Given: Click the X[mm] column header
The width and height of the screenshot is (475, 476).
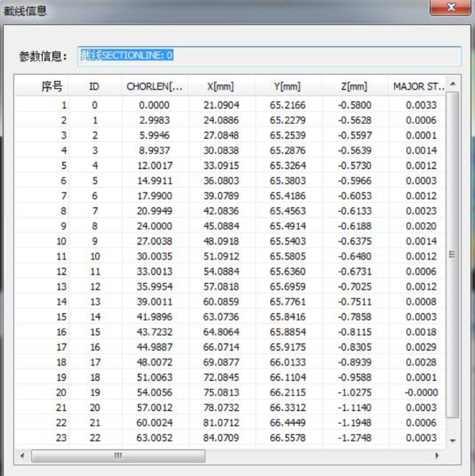Looking at the screenshot, I should [221, 86].
